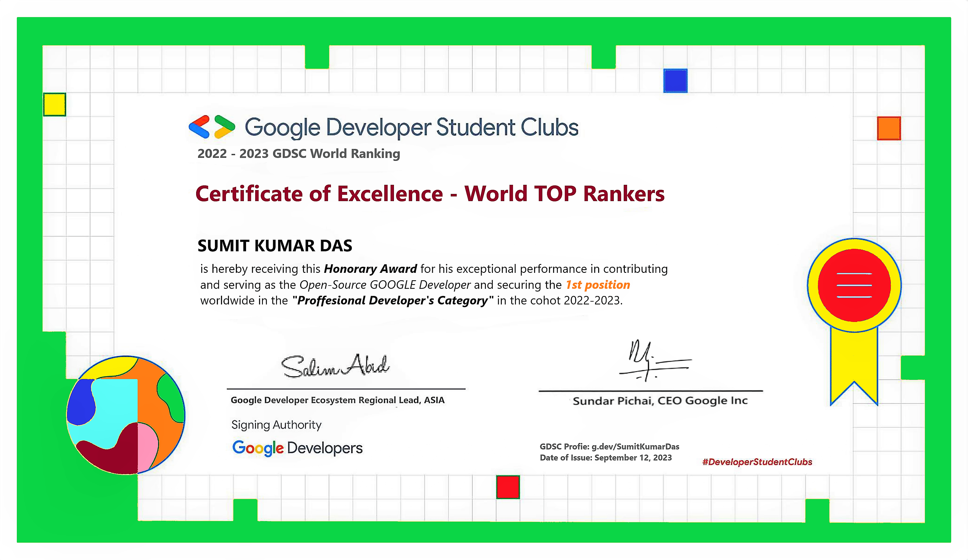The width and height of the screenshot is (968, 560).
Task: Click the g.dev/SumitKumarDas profile link
Action: [x=635, y=446]
